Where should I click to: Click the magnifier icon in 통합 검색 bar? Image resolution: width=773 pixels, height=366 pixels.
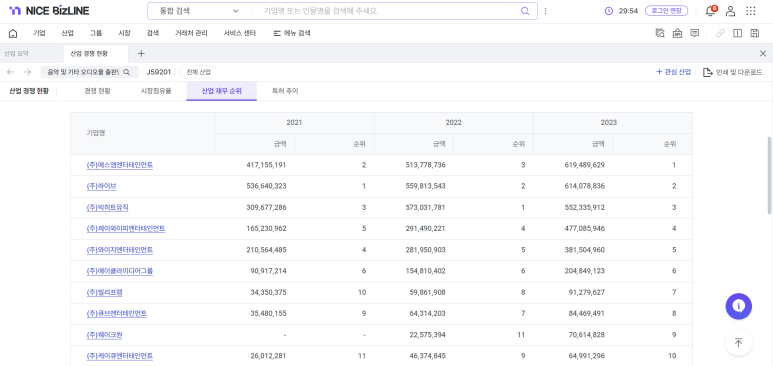pos(525,11)
